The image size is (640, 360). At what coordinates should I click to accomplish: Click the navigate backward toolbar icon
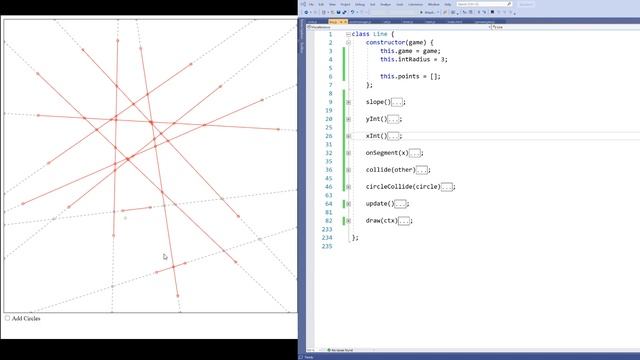306,12
